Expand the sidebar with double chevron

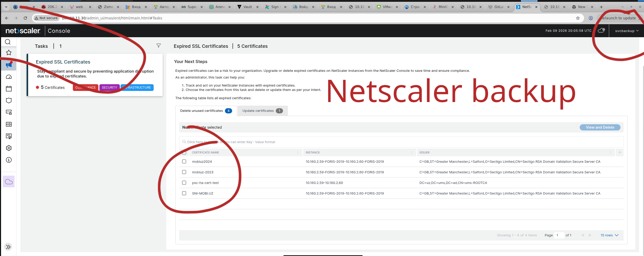pos(8,247)
